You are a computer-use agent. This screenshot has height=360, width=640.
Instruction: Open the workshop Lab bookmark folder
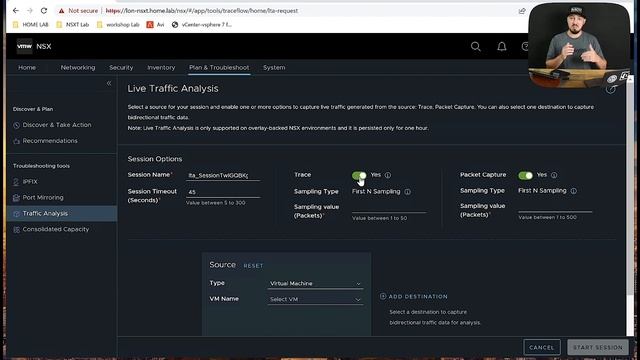(118, 24)
